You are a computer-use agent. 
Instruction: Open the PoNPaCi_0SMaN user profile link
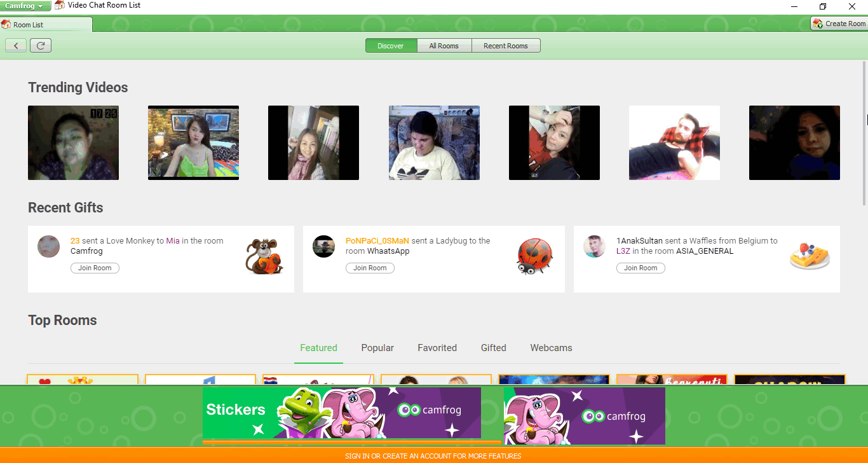tap(377, 241)
